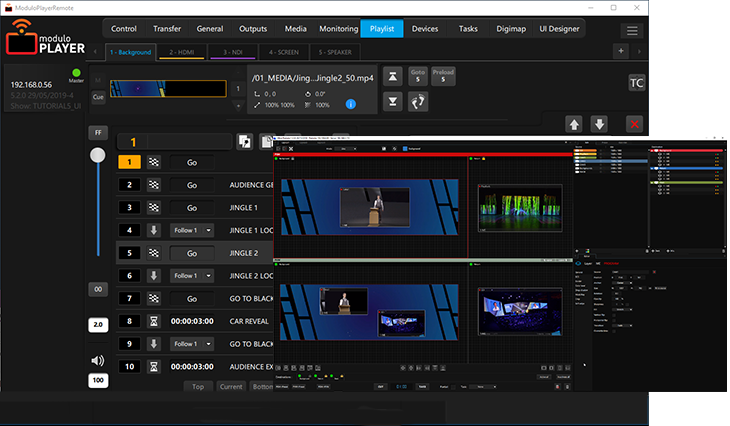Click the jump-to-top triangle icon
The height and width of the screenshot is (426, 730).
point(392,76)
